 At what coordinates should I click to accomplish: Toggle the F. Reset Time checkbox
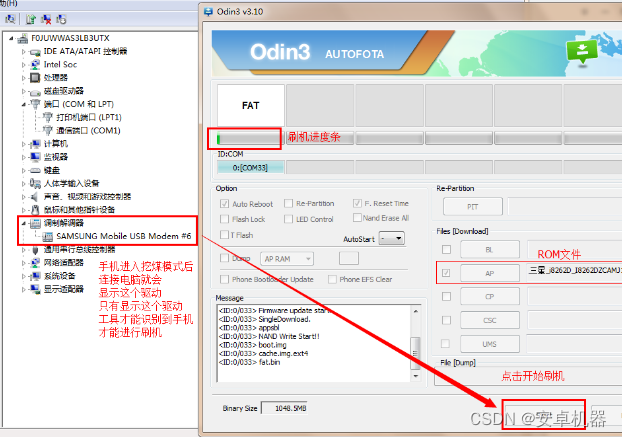pyautogui.click(x=357, y=203)
